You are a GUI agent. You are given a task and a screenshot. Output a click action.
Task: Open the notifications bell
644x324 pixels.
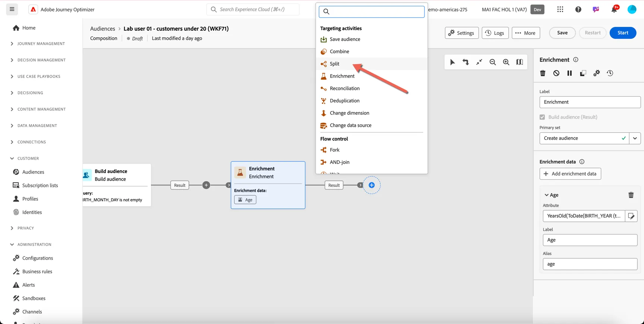point(614,9)
